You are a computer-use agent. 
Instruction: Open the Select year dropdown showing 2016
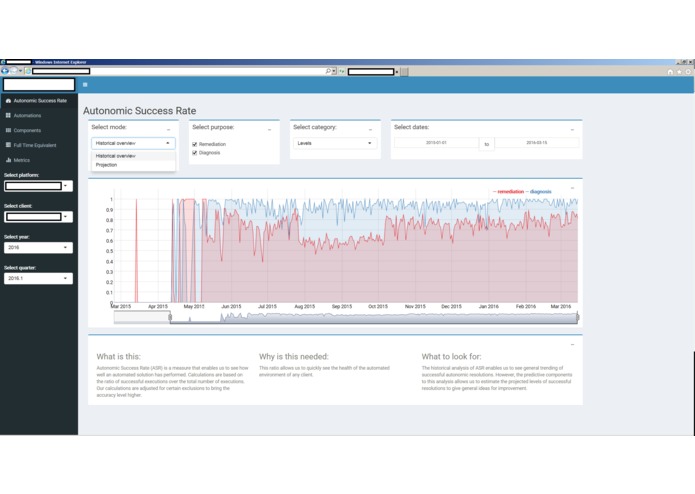38,247
